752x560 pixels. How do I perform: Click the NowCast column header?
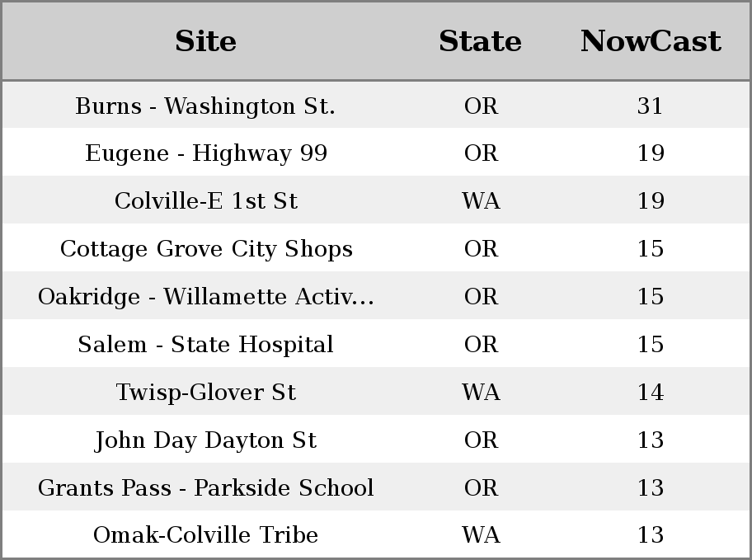[x=651, y=41]
